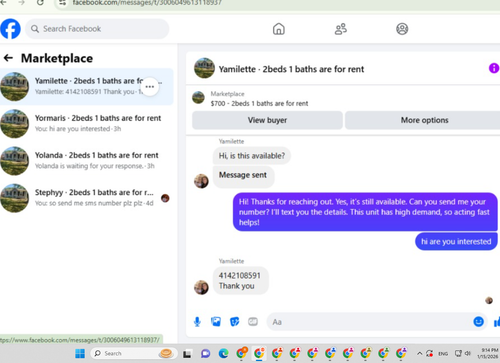Select the purple 'Hi! Thanks for reaching out' message
Image resolution: width=500 pixels, height=363 pixels.
[365, 212]
